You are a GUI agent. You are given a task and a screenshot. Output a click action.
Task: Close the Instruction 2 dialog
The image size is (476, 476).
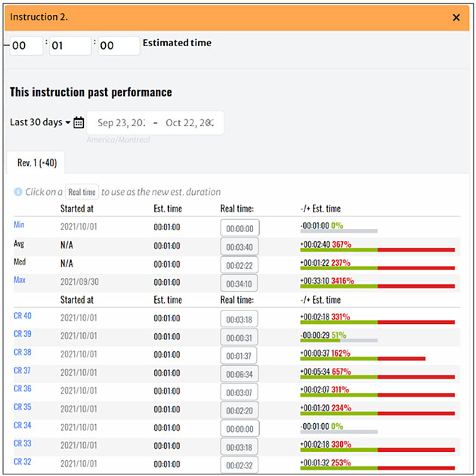click(456, 17)
